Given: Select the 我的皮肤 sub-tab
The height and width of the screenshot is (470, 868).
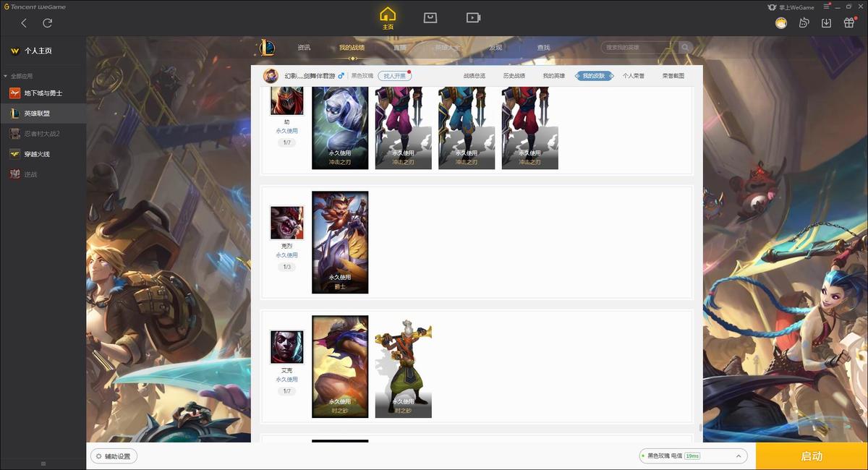Looking at the screenshot, I should pos(594,76).
